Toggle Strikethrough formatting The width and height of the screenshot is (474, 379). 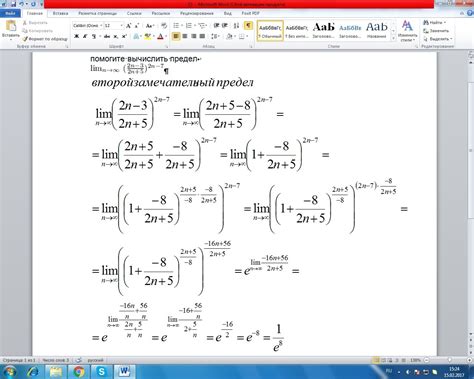coord(107,36)
